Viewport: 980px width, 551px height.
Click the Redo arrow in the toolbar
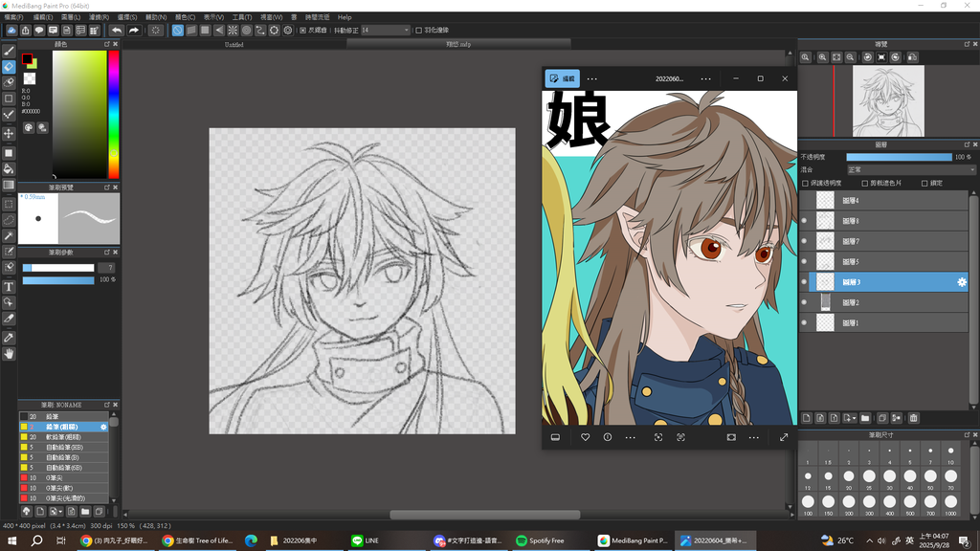tap(134, 31)
